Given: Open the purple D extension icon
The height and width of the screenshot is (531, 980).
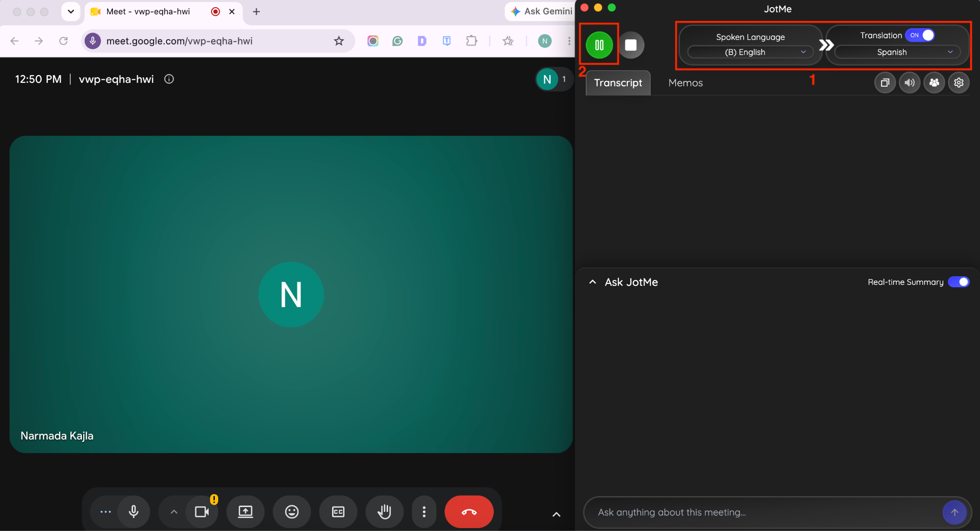Looking at the screenshot, I should 422,41.
